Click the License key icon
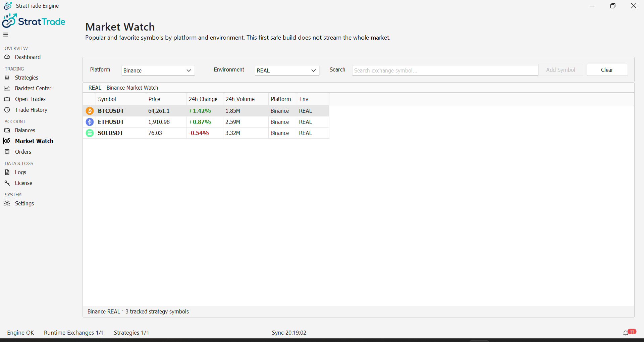Viewport: 644px width, 342px height. [x=7, y=183]
